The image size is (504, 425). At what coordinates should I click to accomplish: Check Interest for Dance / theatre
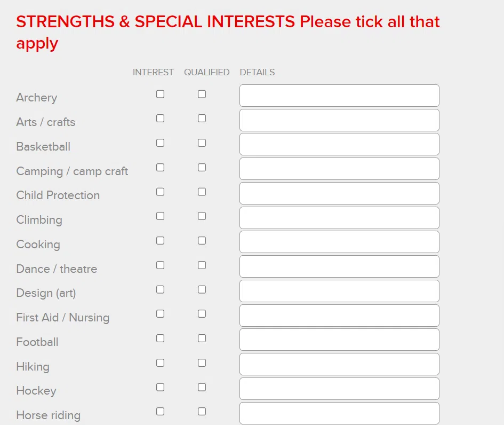pos(160,265)
